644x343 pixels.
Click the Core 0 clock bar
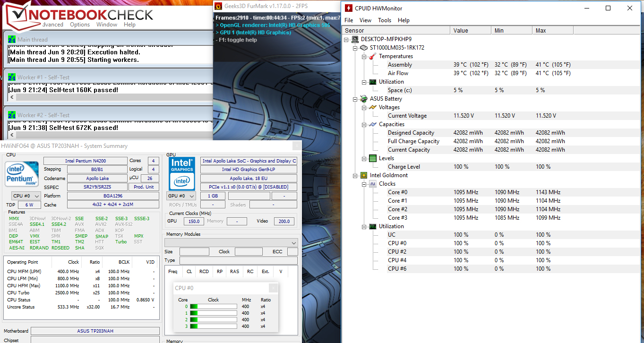[213, 307]
